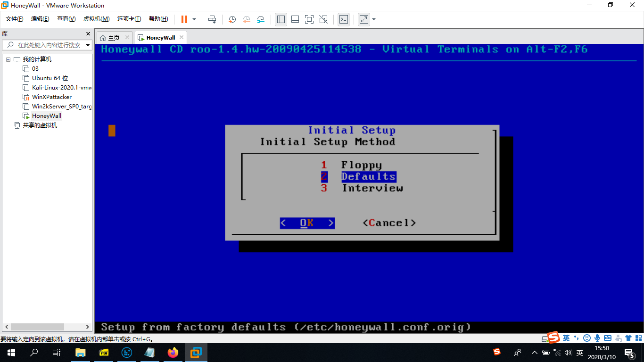The height and width of the screenshot is (362, 644).
Task: Open the 选项卡(T) menu
Action: [x=129, y=19]
